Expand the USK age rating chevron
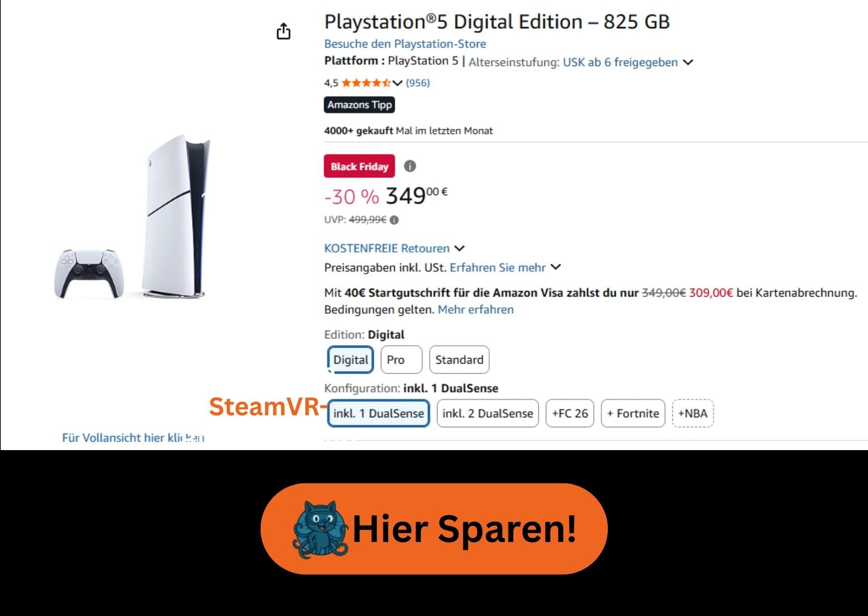Screen dimensions: 868x616 pyautogui.click(x=688, y=63)
